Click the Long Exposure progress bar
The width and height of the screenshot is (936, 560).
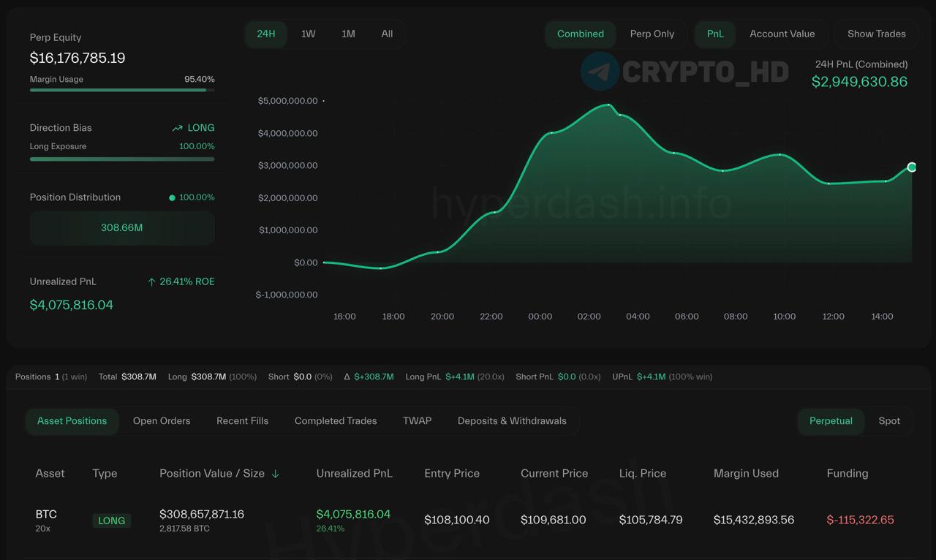(122, 159)
